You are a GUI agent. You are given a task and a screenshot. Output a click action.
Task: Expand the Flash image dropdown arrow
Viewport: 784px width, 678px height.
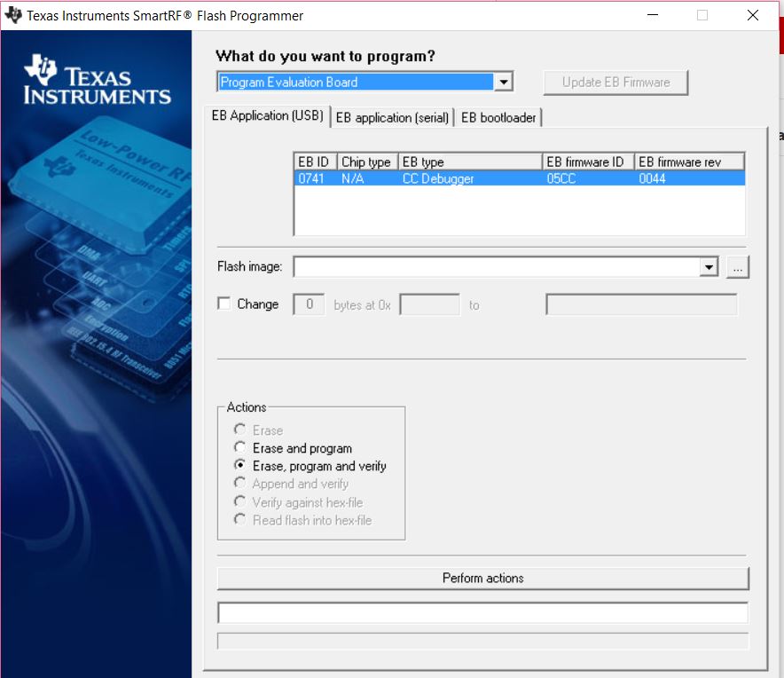[709, 267]
